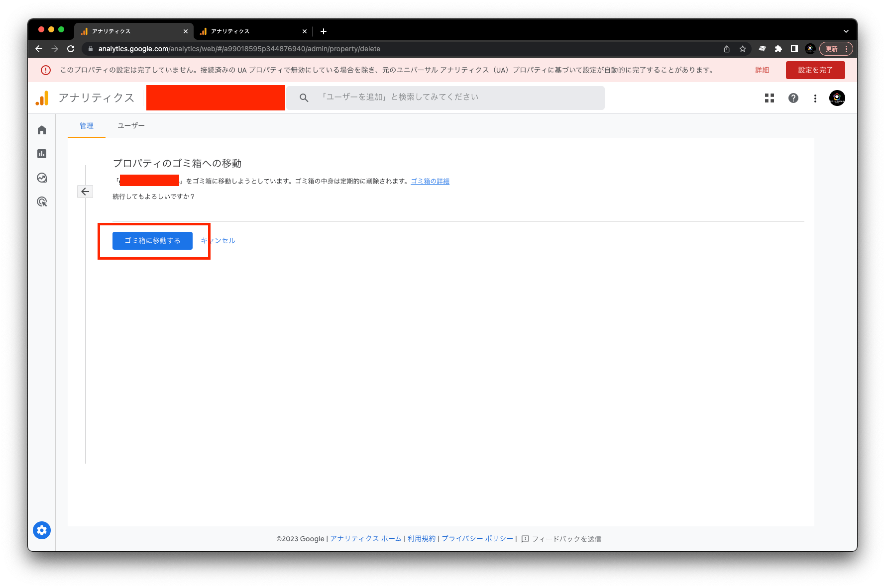This screenshot has width=885, height=588.
Task: Switch to the 管理 tab
Action: (87, 126)
